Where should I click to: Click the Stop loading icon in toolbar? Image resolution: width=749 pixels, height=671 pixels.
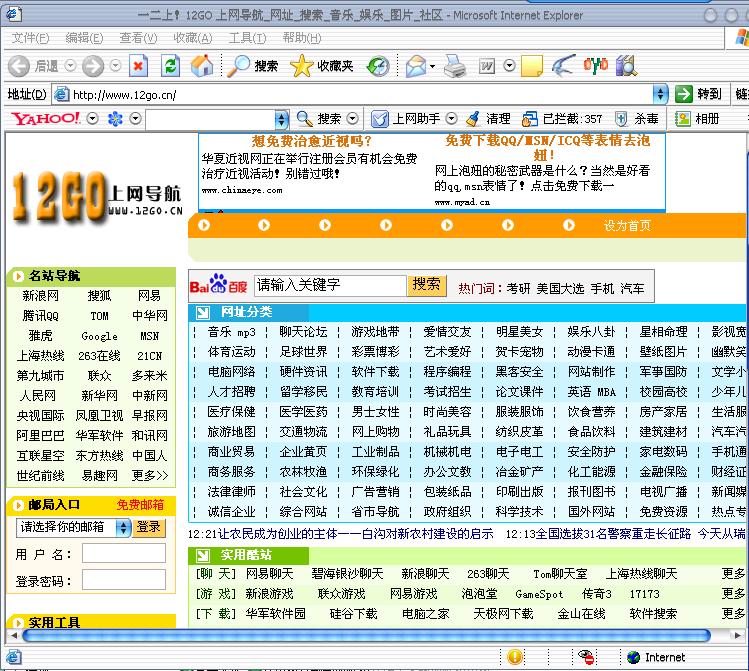pos(138,66)
